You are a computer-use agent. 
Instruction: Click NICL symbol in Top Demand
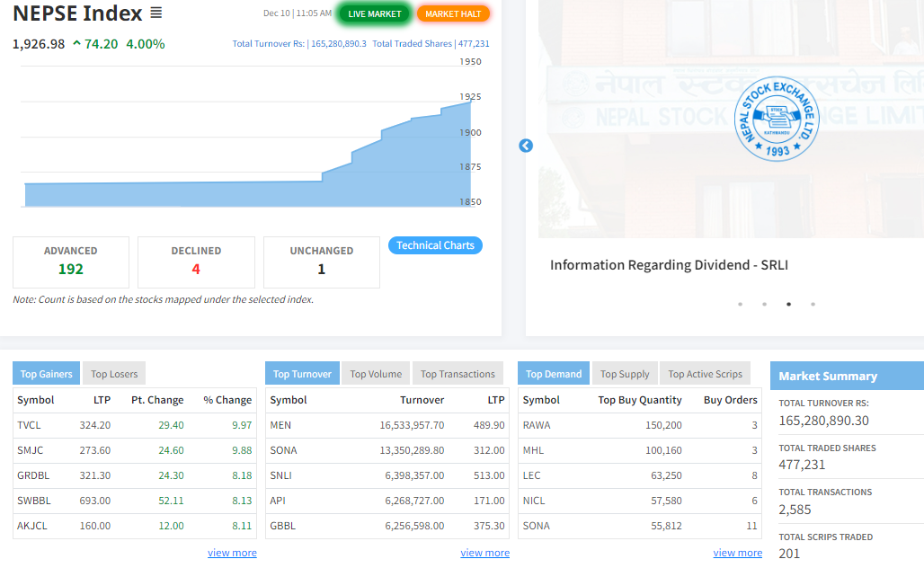coord(534,501)
